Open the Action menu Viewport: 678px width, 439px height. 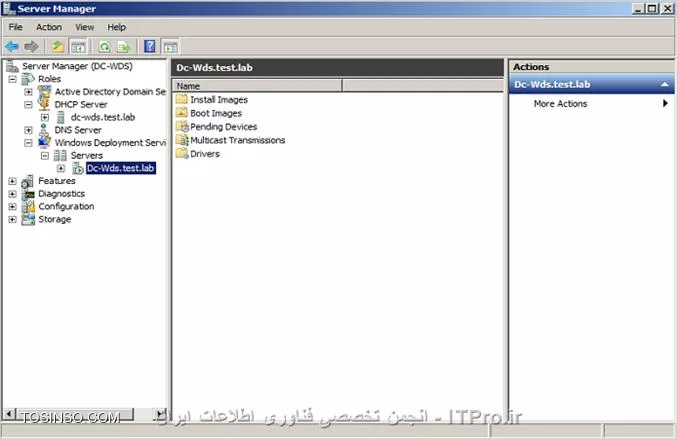(x=49, y=27)
